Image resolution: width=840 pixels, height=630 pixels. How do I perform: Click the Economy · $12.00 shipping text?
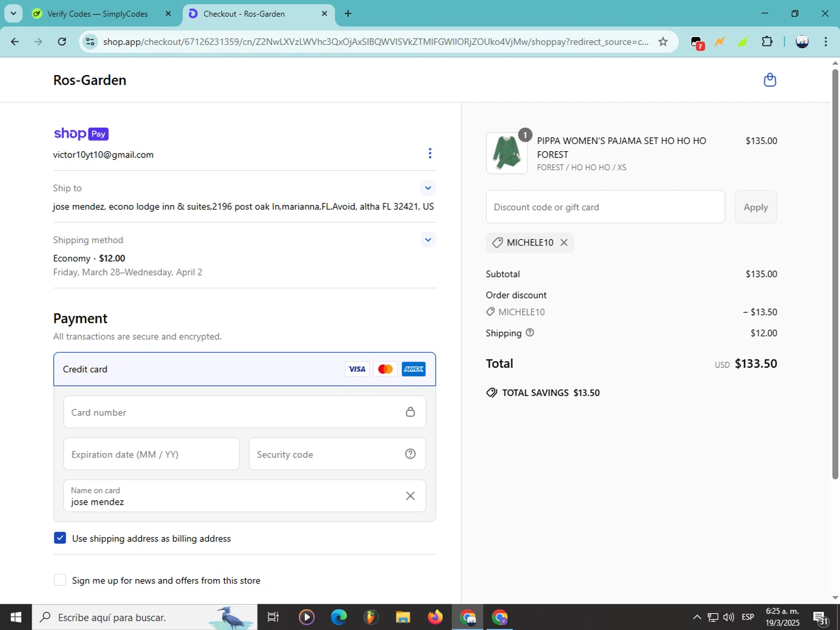tap(89, 258)
